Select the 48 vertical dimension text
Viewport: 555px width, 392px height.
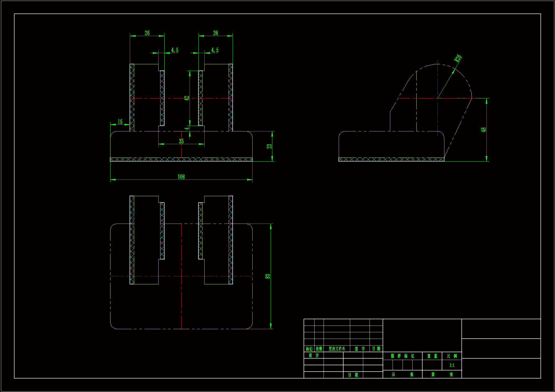tap(483, 130)
